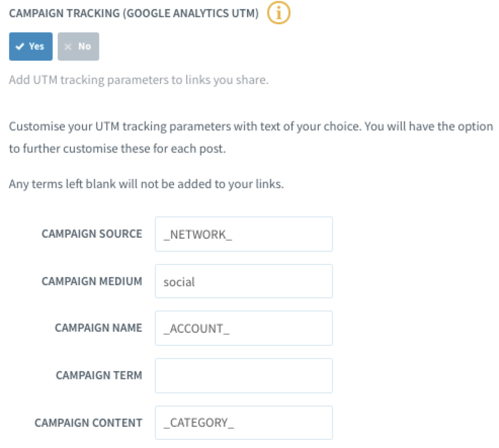This screenshot has width=499, height=448.
Task: Click the info icon beside Campaign Tracking
Action: click(x=278, y=14)
